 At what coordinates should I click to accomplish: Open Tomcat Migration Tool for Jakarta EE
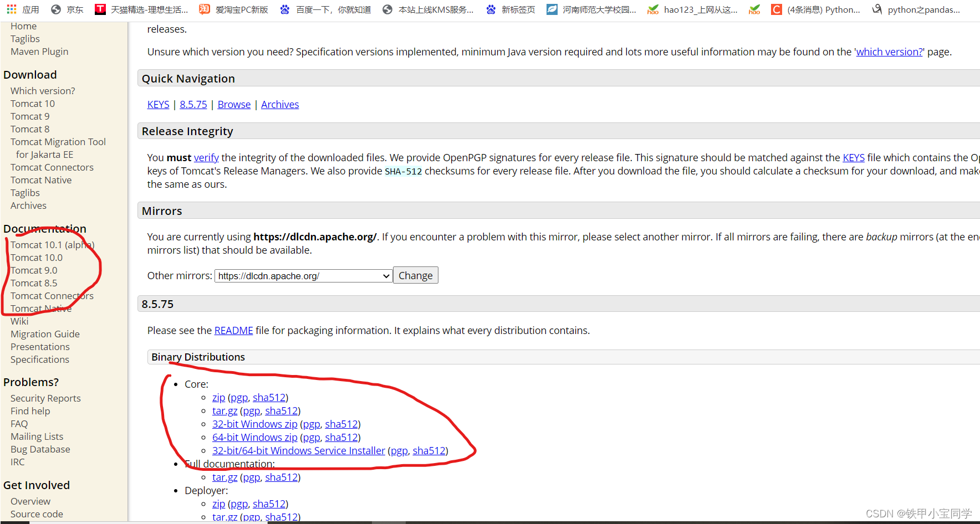(x=58, y=148)
